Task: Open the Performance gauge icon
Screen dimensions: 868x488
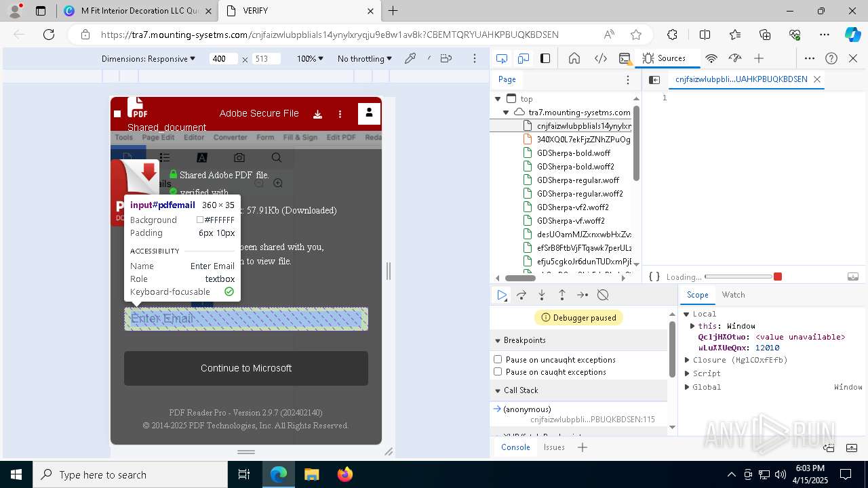Action: coord(735,58)
